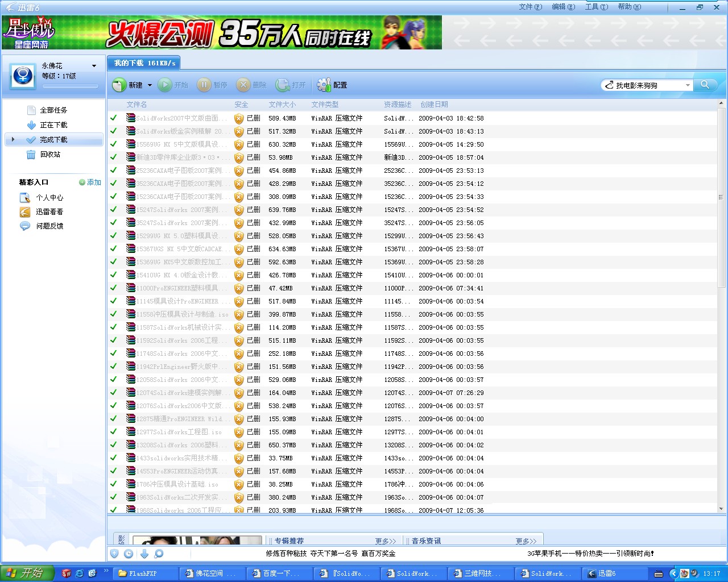This screenshot has width=728, height=582.
Task: Click the 迅雷看看 icon
Action: (25, 212)
